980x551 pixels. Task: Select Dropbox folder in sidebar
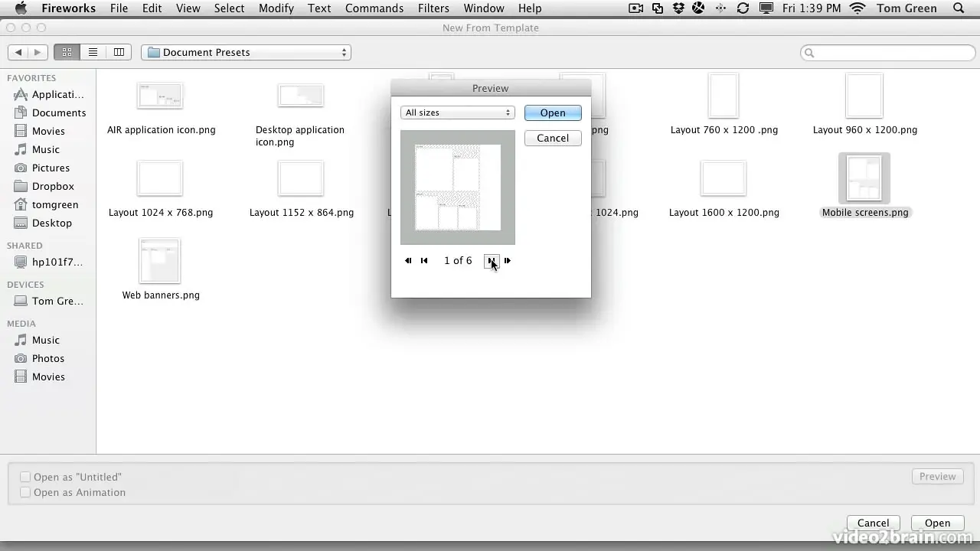44,186
